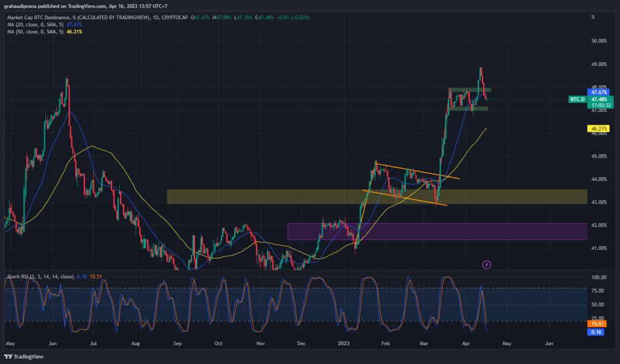Click the Sep label on the time axis
This screenshot has width=620, height=364.
[x=177, y=343]
